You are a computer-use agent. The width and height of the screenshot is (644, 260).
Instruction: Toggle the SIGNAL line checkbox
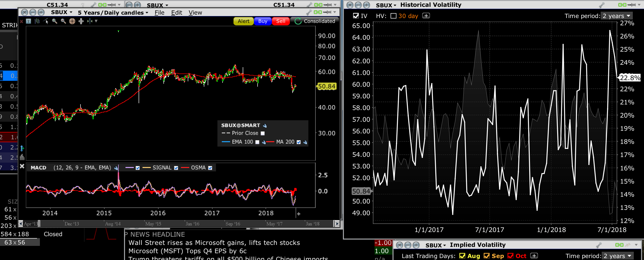click(176, 168)
